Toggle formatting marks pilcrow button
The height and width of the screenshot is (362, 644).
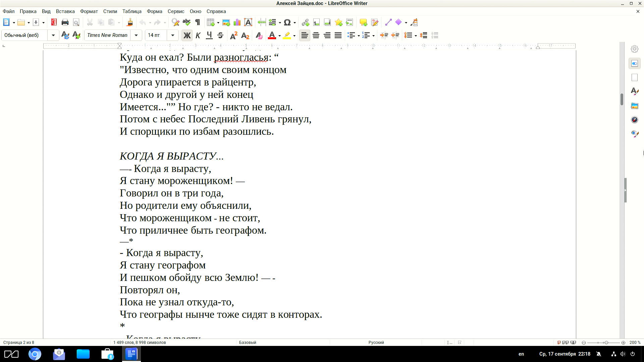point(198,22)
